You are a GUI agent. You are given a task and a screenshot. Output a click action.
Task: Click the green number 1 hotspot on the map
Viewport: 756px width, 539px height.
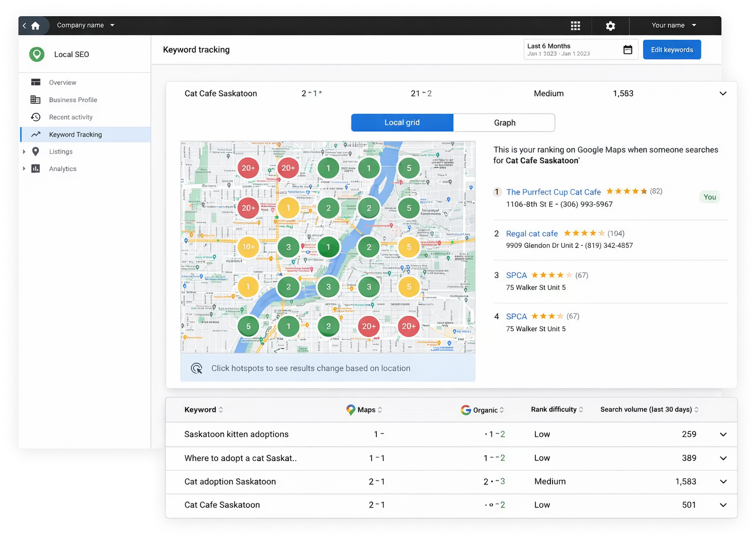pos(329,168)
